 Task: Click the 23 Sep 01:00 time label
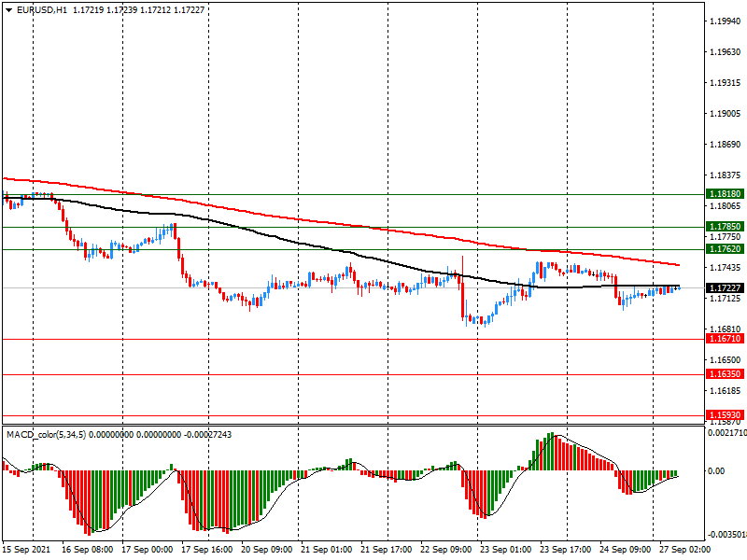(505, 550)
